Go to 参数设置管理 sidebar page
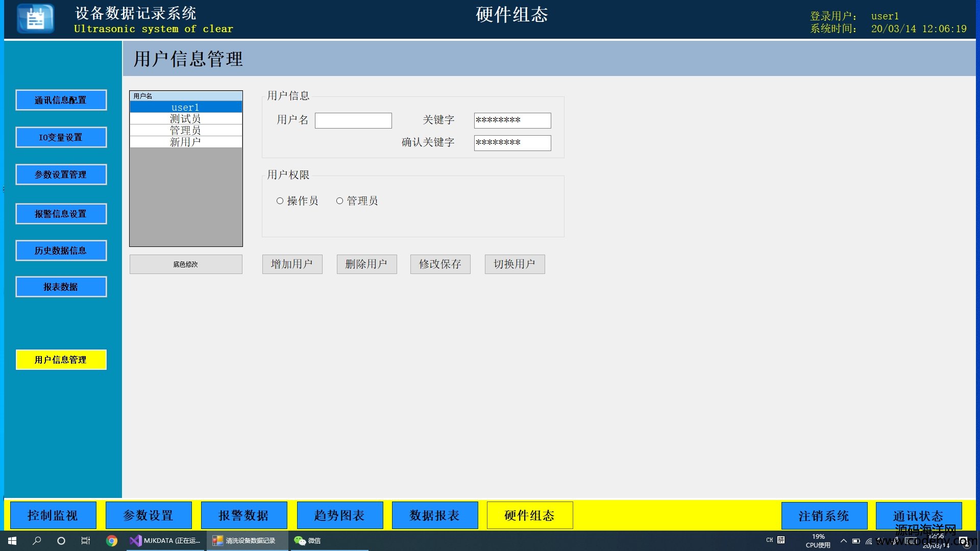Screen dimensions: 980x551 61,174
